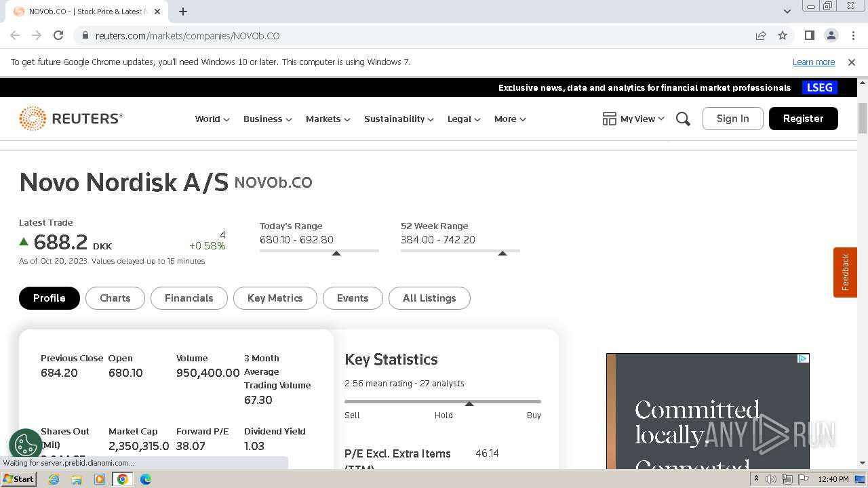Reload the page
Viewport: 868px width, 488px height.
(58, 35)
